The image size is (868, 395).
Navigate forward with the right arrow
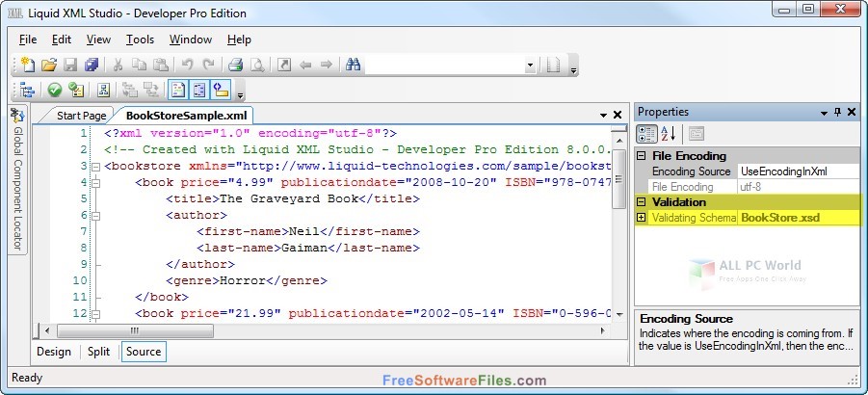327,65
